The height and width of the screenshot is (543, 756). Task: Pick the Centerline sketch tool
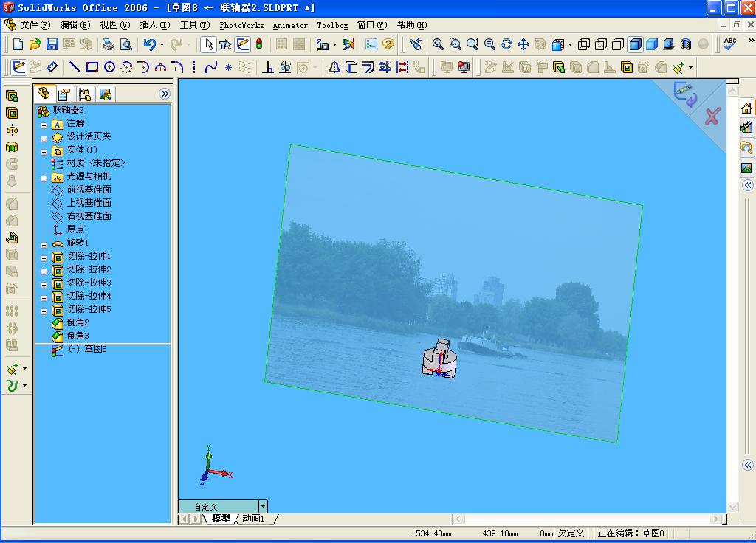point(194,67)
